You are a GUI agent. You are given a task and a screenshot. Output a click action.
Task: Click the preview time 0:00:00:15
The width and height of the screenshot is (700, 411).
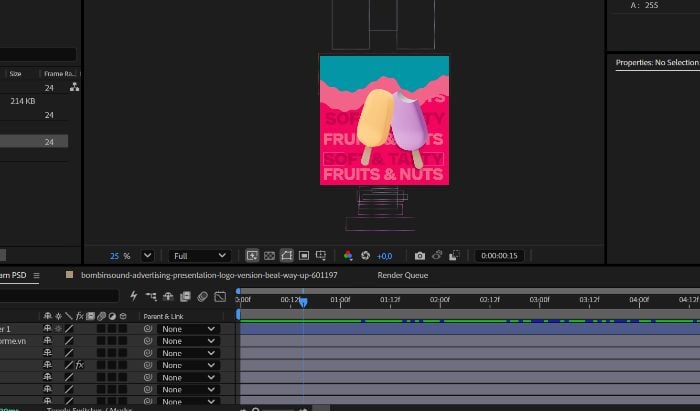(x=499, y=256)
